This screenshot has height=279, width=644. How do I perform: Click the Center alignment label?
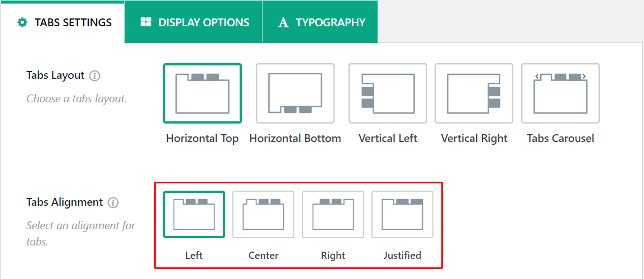click(263, 256)
